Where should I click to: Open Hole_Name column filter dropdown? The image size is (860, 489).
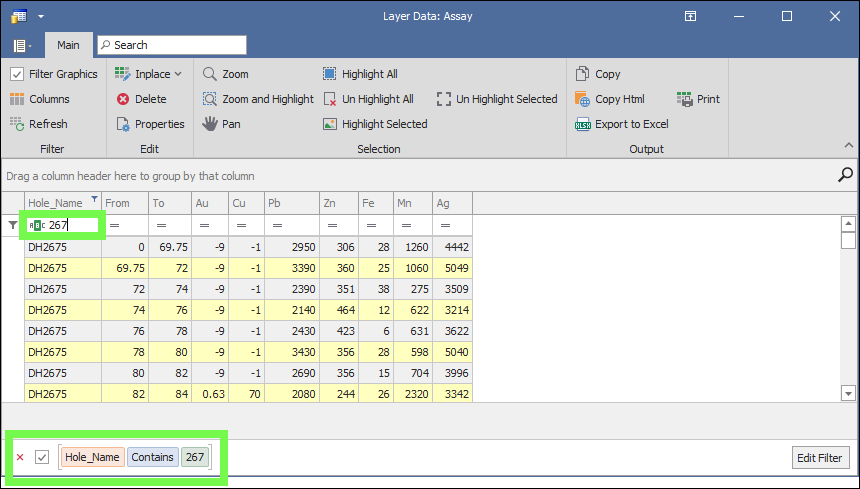(95, 199)
